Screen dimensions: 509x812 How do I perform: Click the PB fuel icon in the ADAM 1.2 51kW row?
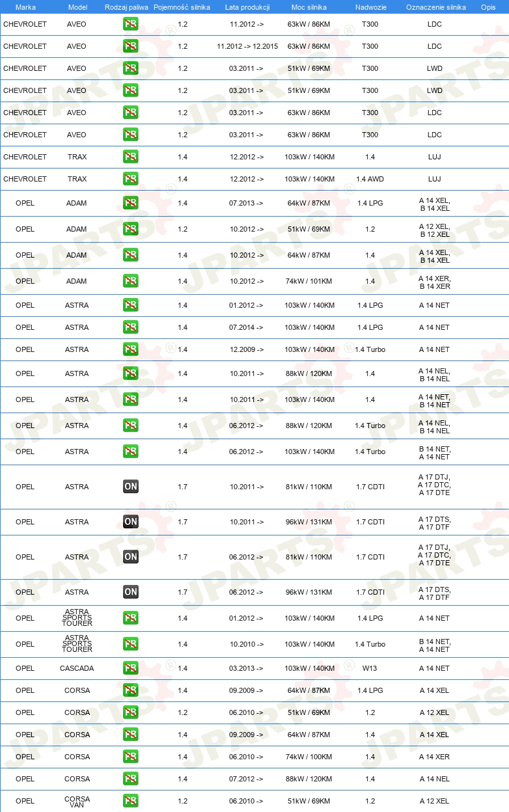[131, 228]
